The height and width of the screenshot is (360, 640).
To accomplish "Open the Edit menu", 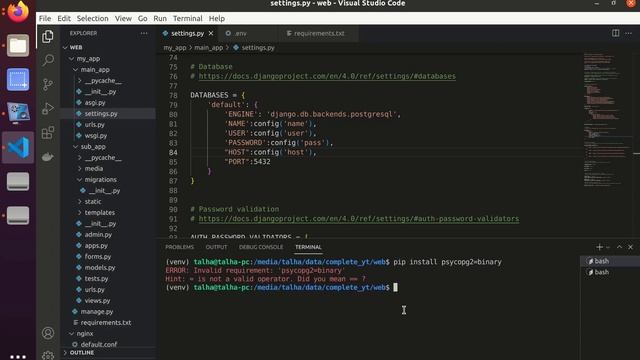I will (x=64, y=18).
